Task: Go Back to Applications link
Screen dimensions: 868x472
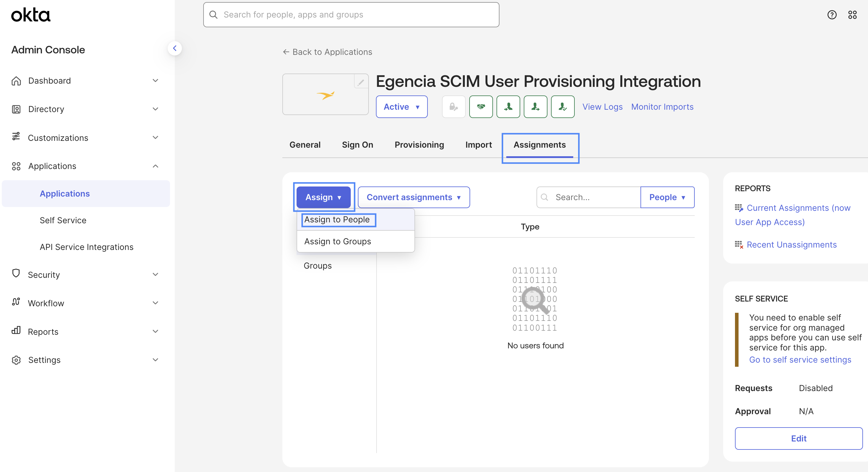Action: coord(327,52)
